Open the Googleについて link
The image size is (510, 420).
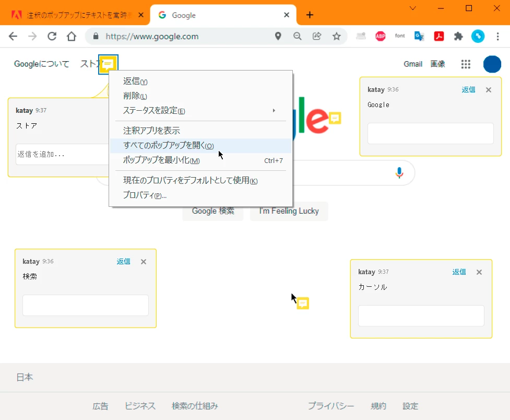coord(42,64)
